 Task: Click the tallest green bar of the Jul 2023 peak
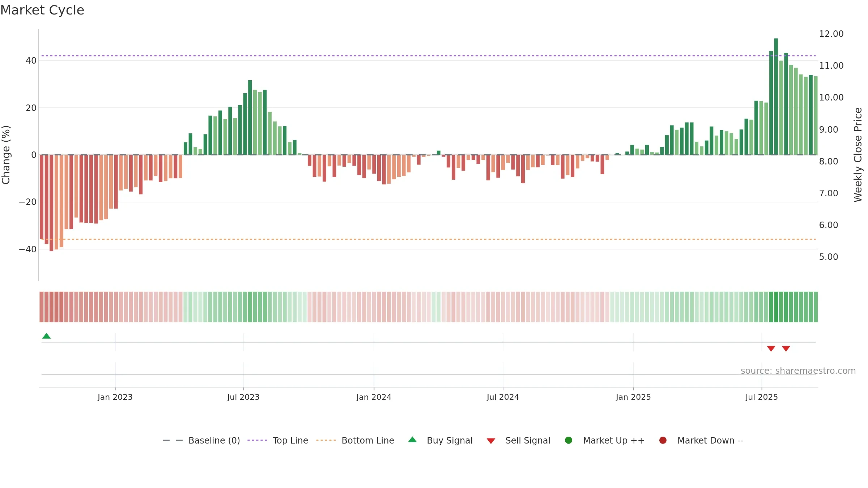tap(250, 117)
